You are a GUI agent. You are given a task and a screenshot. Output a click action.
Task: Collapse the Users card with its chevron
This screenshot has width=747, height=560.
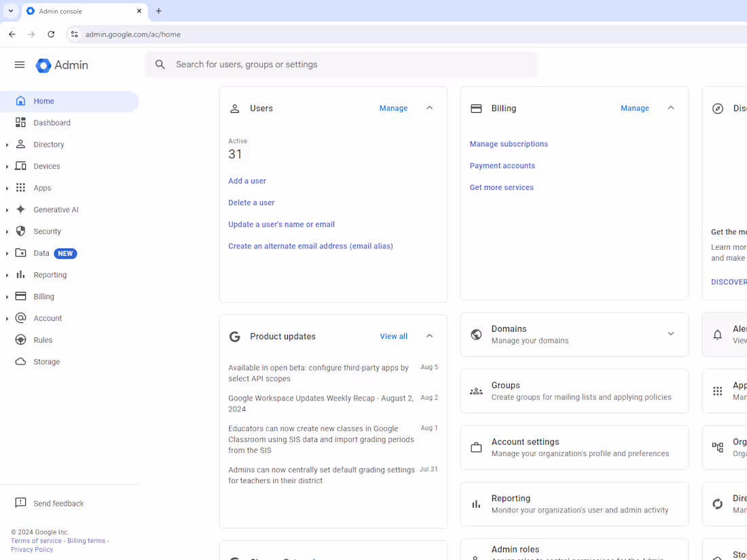[429, 107]
